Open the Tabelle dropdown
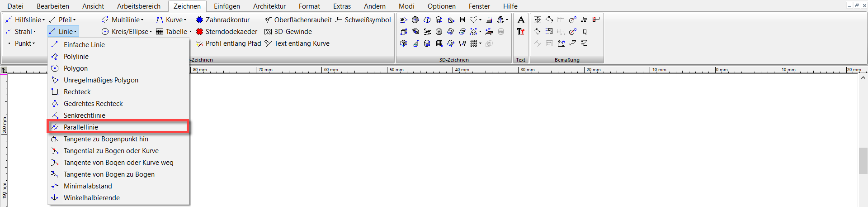868x207 pixels. 174,31
